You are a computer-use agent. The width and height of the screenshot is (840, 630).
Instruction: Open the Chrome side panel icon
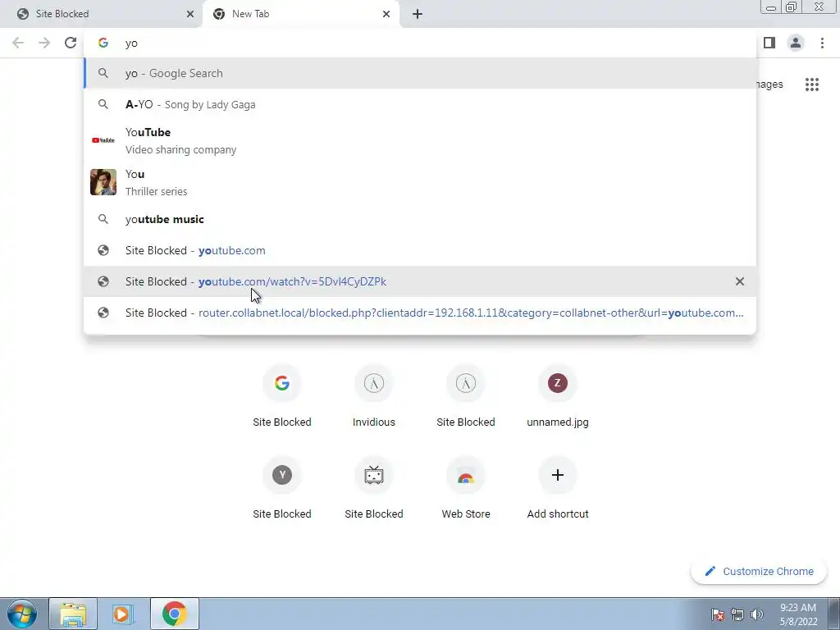pos(769,43)
